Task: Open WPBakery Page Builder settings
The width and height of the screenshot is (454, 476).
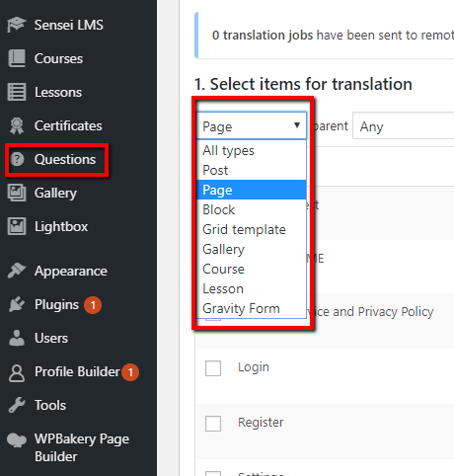Action: click(x=82, y=447)
